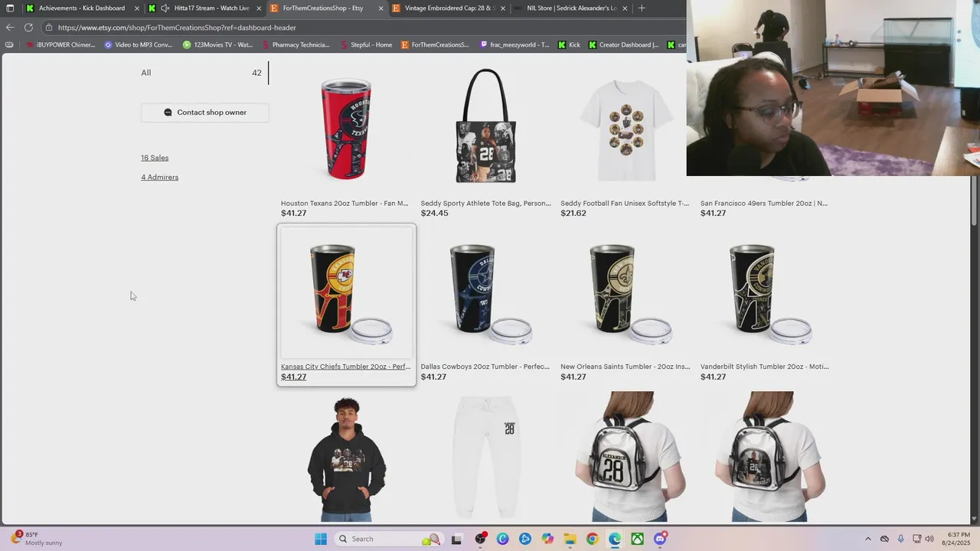Open the Canva taskbar icon
This screenshot has height=551, width=980.
(502, 539)
